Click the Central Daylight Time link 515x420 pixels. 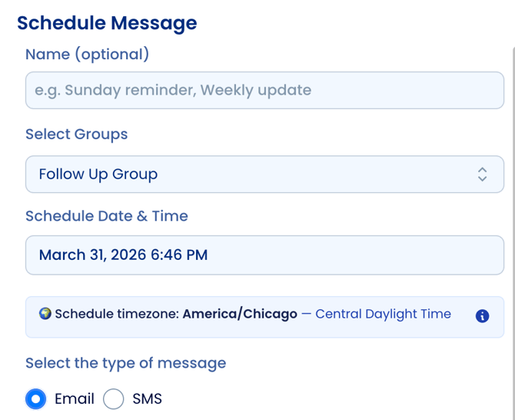tap(383, 315)
